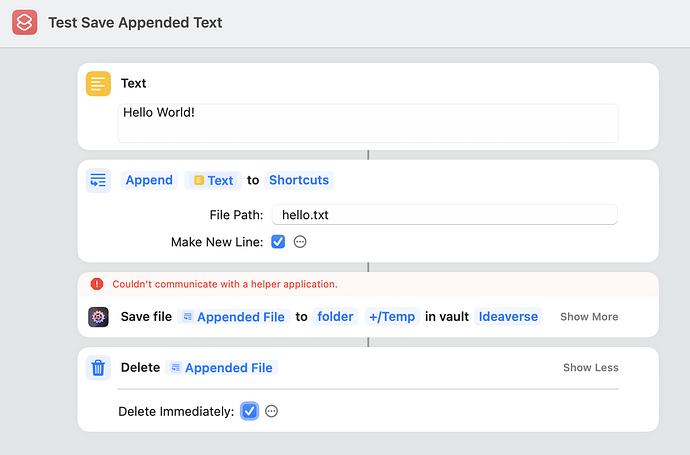This screenshot has height=455, width=690.
Task: Choose the Ideaverse vault parameter
Action: 508,317
